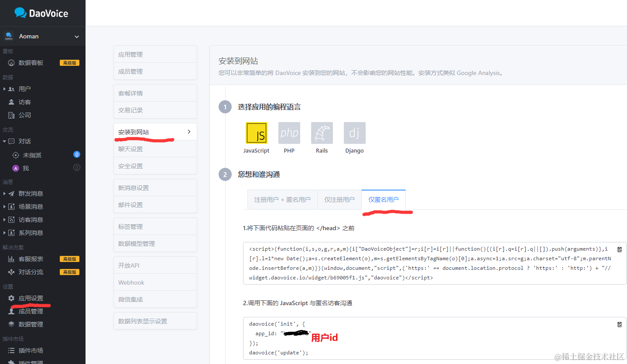Click the 您想和谁沟通 heading
The width and height of the screenshot is (627, 364).
(259, 174)
